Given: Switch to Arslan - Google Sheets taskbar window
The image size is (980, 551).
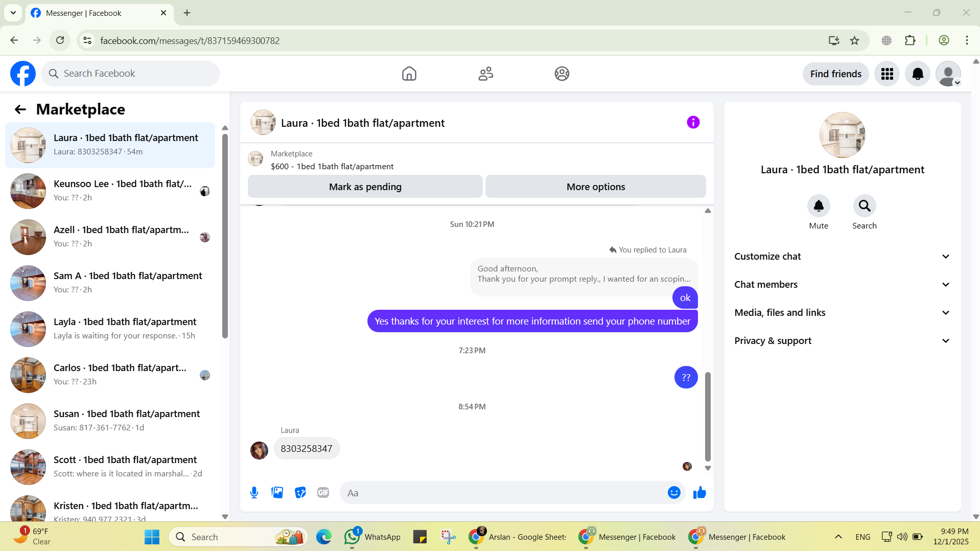Looking at the screenshot, I should tap(518, 537).
